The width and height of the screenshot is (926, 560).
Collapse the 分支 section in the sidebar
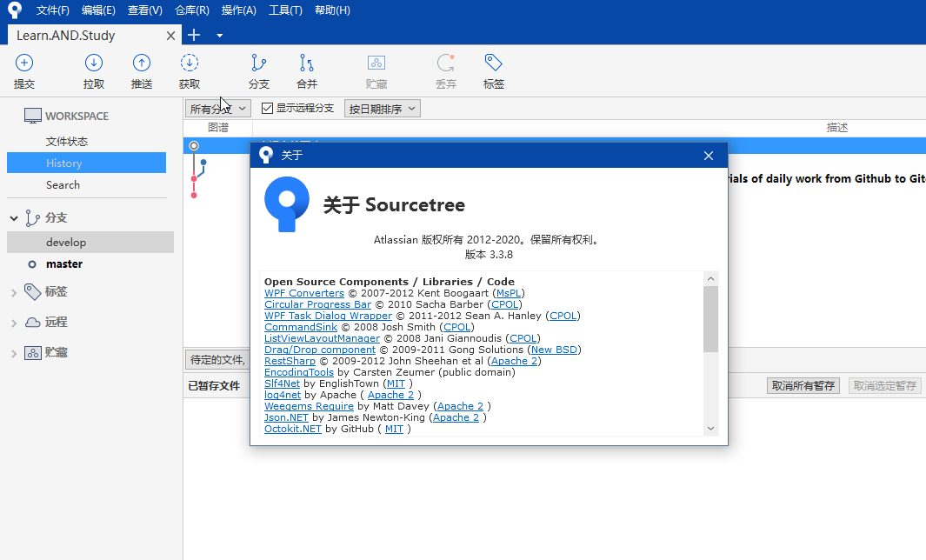[x=14, y=218]
